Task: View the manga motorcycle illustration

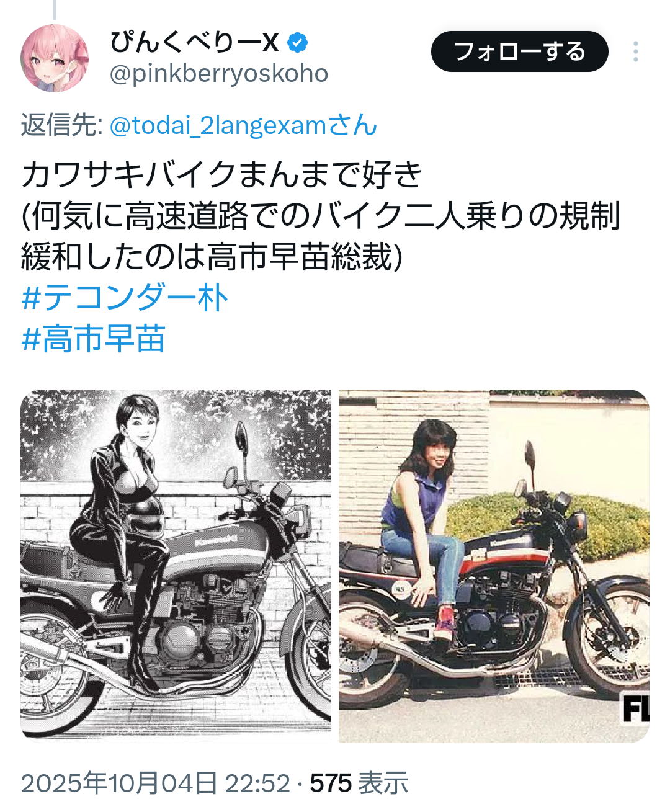Action: (x=176, y=565)
